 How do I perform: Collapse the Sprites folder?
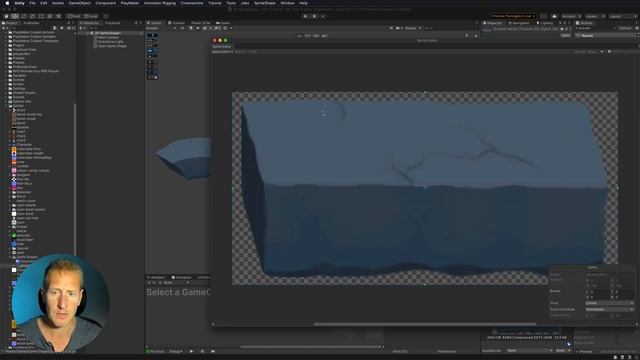6,106
